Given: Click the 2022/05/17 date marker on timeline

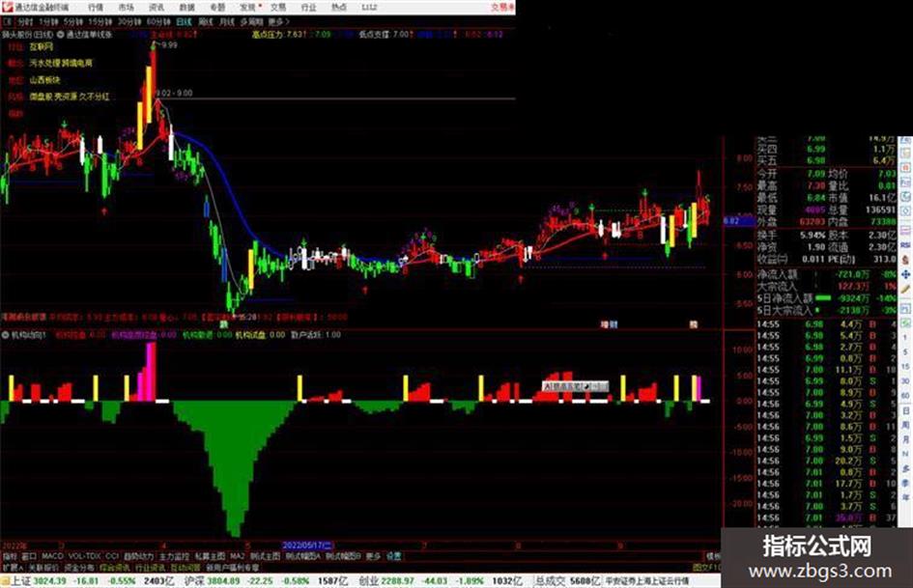Looking at the screenshot, I should pos(307,546).
